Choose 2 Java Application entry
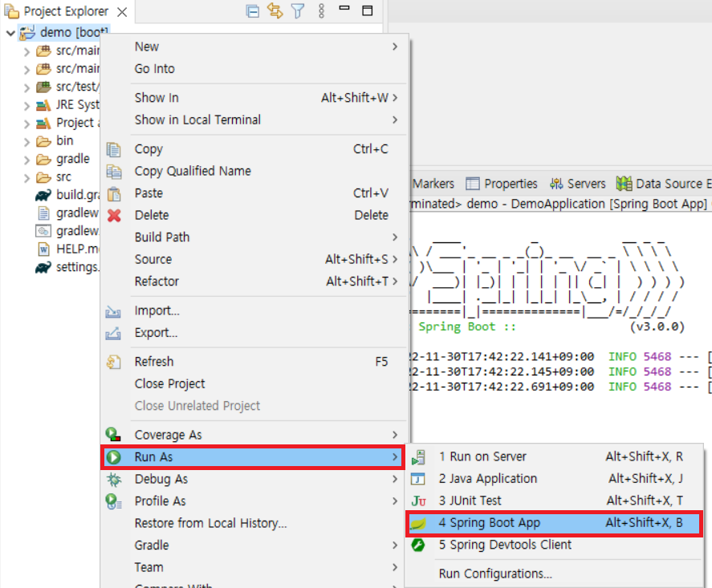The image size is (712, 588). click(554, 479)
